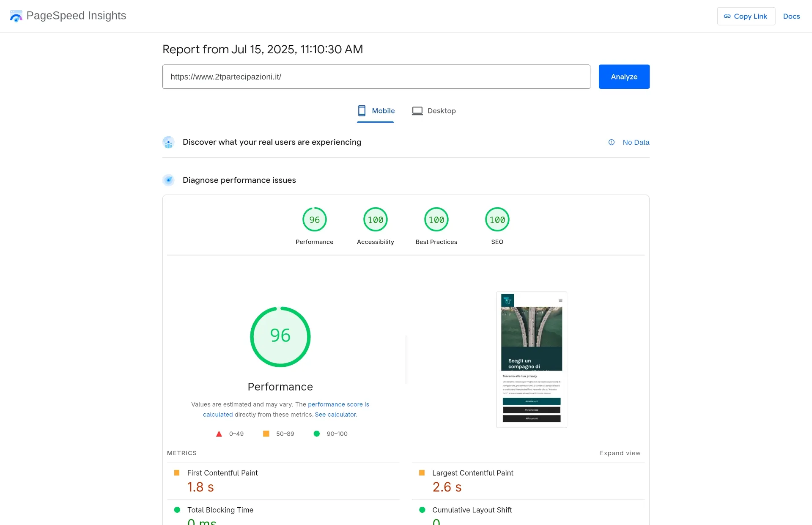Click the green dot beside Cumulative Layout Shift
This screenshot has height=525, width=812.
click(422, 510)
